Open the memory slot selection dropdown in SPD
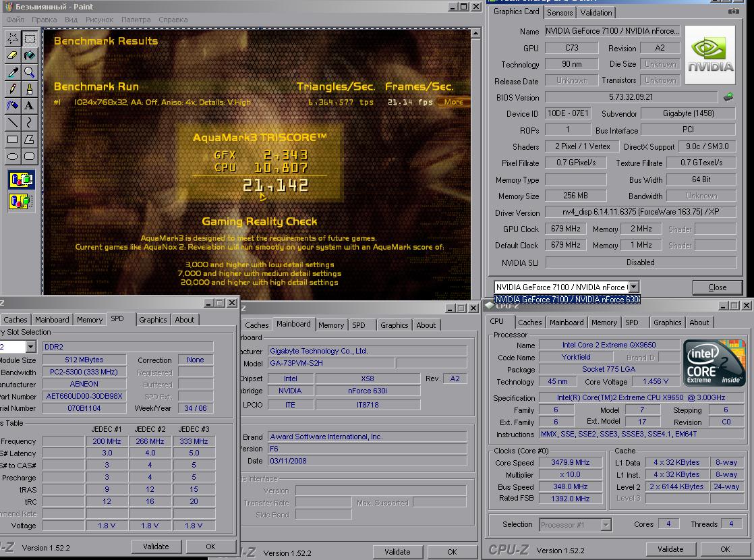Viewport: 754px width, 560px height. 31,346
